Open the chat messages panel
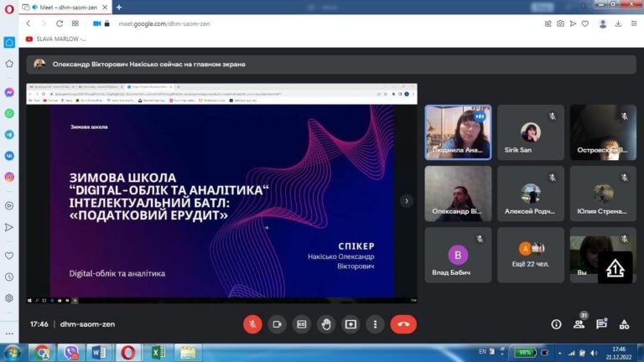 pyautogui.click(x=601, y=324)
